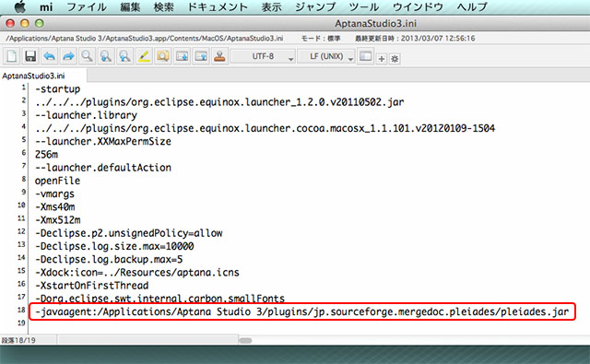Open the 検索 menu
The height and width of the screenshot is (364, 590).
pyautogui.click(x=164, y=6)
